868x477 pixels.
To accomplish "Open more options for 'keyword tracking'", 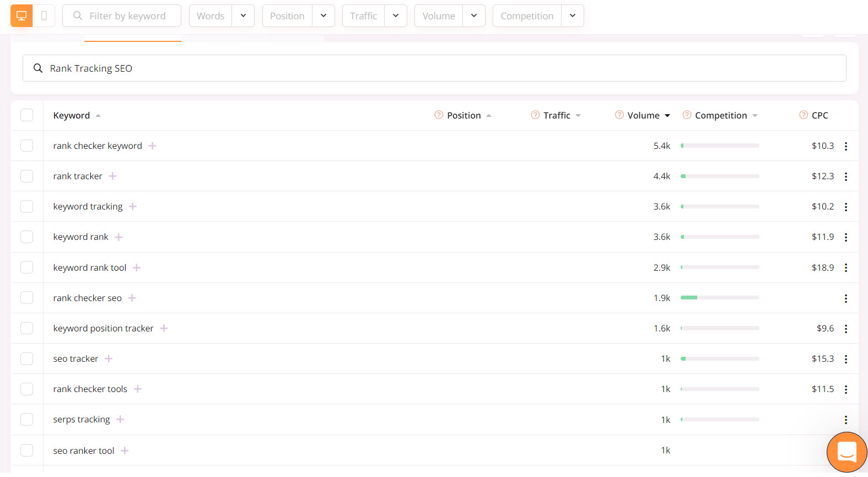I will click(846, 207).
